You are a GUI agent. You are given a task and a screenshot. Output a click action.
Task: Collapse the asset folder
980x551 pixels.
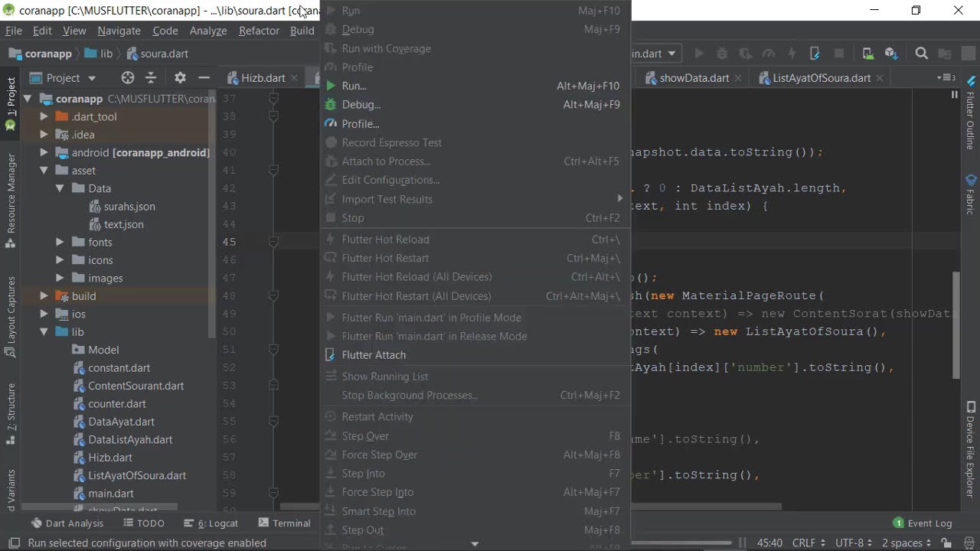44,171
